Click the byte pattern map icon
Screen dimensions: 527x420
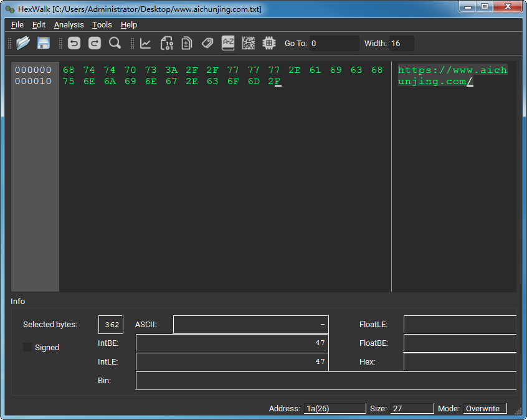click(x=249, y=43)
